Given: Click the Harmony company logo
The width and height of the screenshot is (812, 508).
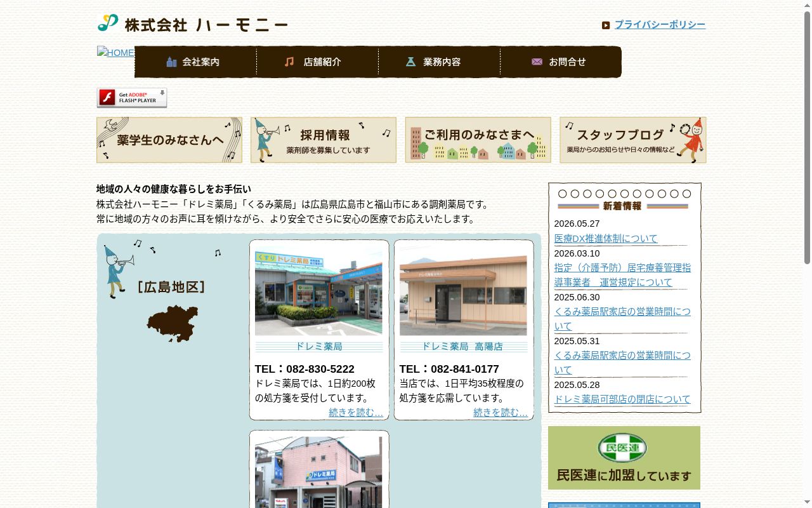Looking at the screenshot, I should tap(193, 23).
